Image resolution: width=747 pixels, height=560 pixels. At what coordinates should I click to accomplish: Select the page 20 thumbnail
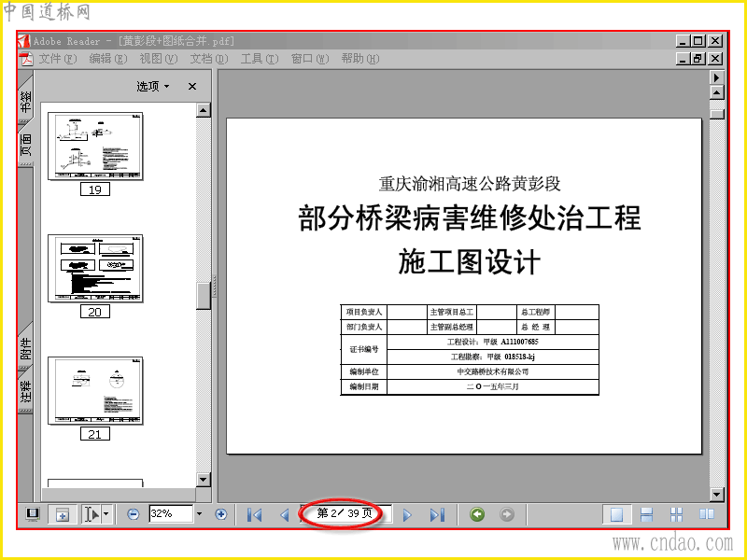point(95,268)
